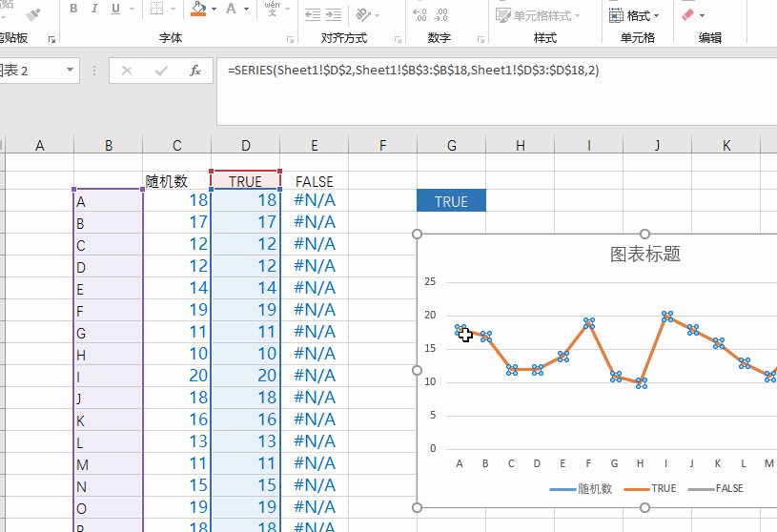Click the formula bar cancel X
The image size is (777, 532).
(127, 71)
